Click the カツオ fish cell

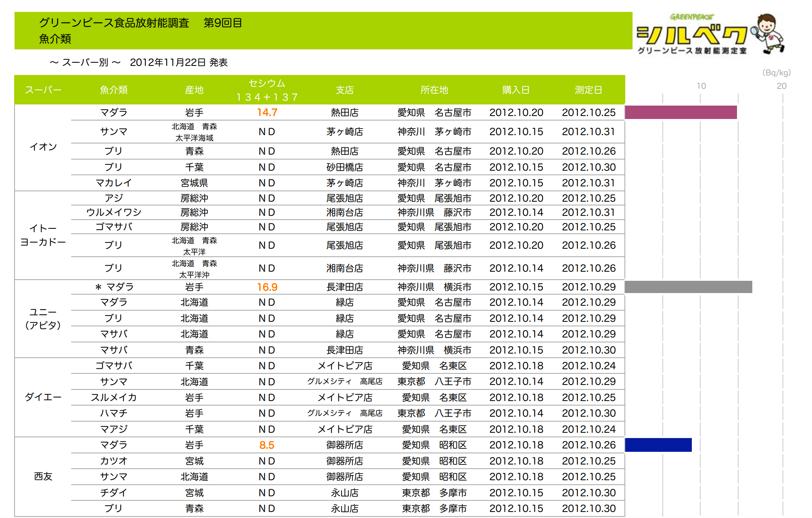tap(114, 461)
